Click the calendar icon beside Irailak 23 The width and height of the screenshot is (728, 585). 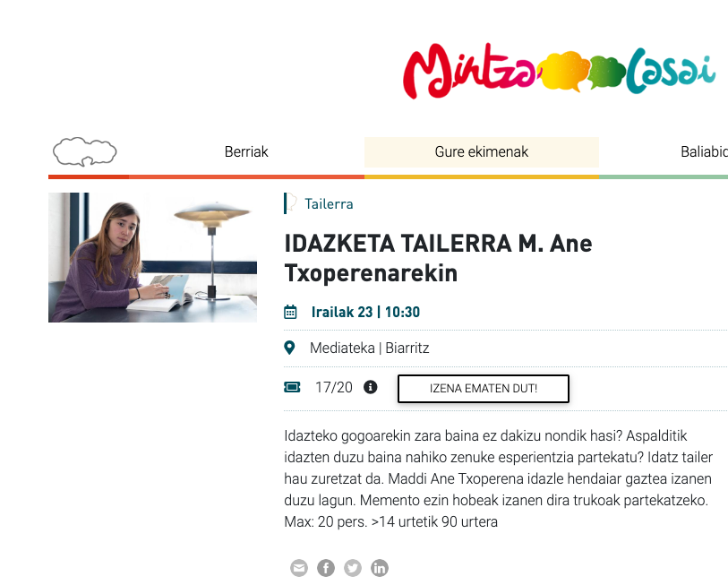click(x=290, y=312)
